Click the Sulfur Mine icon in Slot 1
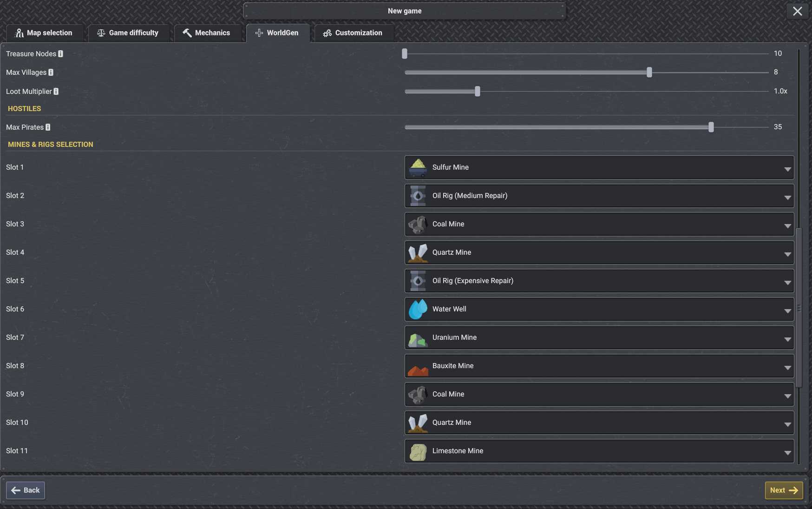Viewport: 812px width, 509px height. click(x=418, y=168)
